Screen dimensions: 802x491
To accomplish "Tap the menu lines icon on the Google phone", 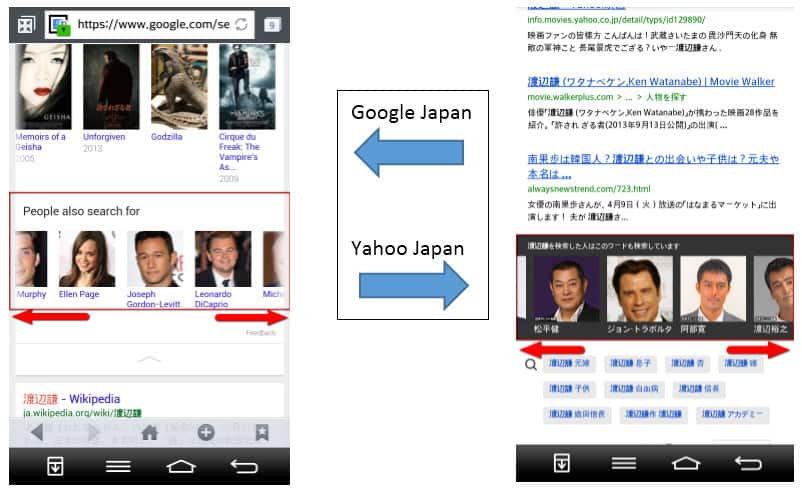I will coord(118,466).
